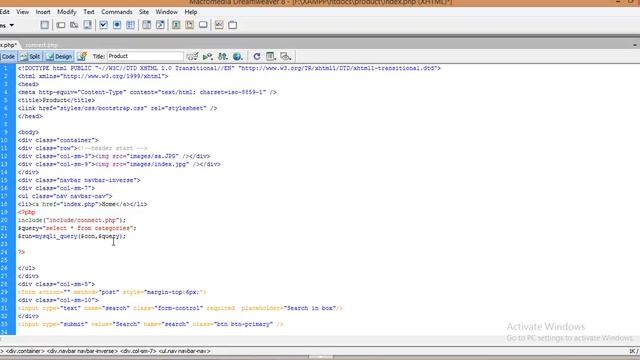The height and width of the screenshot is (360, 640).
Task: Switch to the index.php document tab
Action: point(8,45)
